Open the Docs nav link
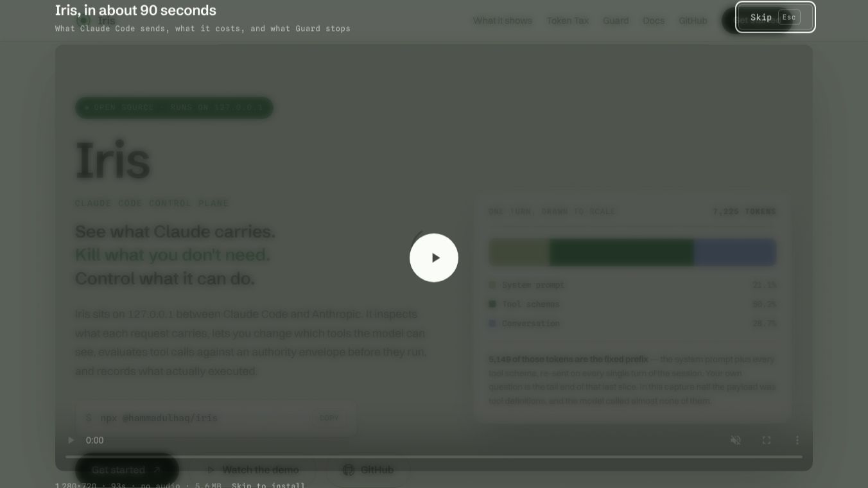 [654, 21]
